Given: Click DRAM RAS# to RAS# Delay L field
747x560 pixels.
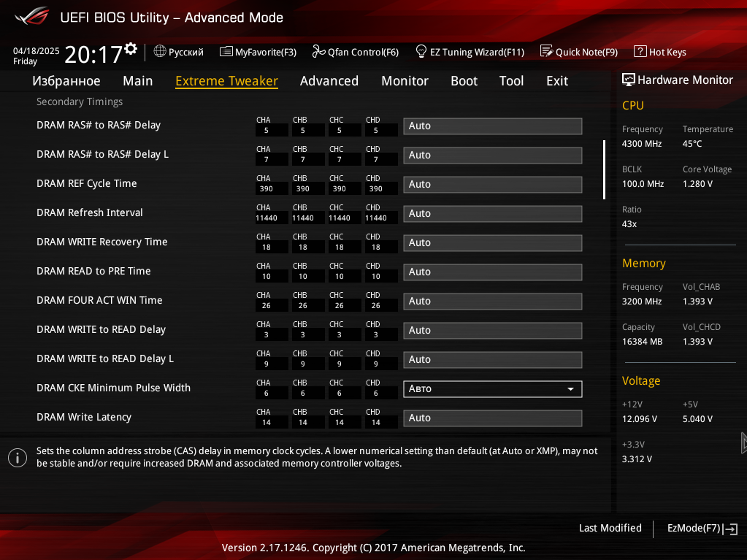Looking at the screenshot, I should coord(493,156).
